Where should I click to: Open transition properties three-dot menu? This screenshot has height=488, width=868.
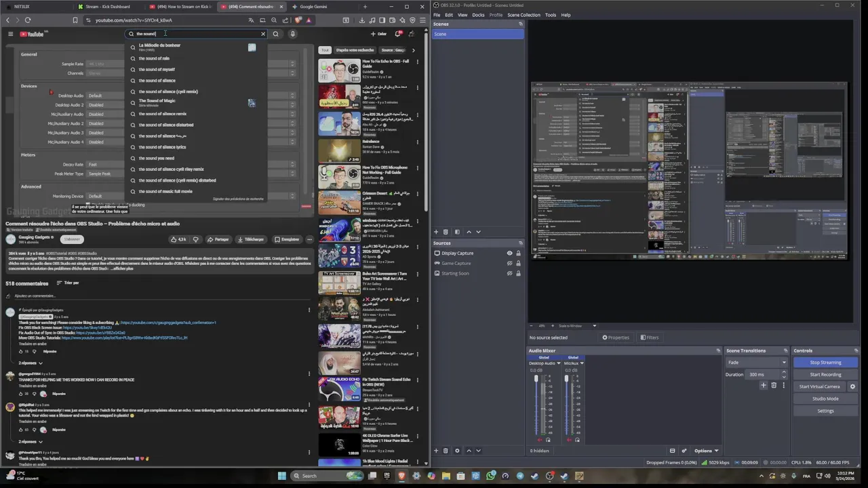784,385
